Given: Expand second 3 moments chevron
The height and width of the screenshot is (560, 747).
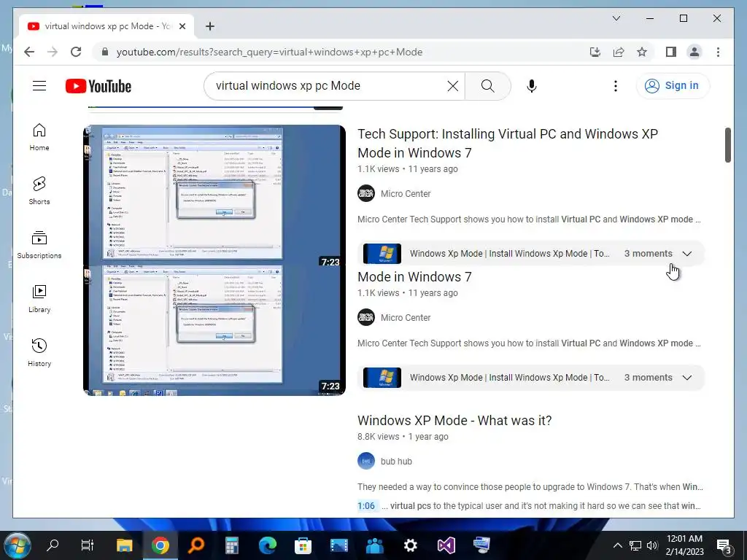Looking at the screenshot, I should [x=686, y=378].
